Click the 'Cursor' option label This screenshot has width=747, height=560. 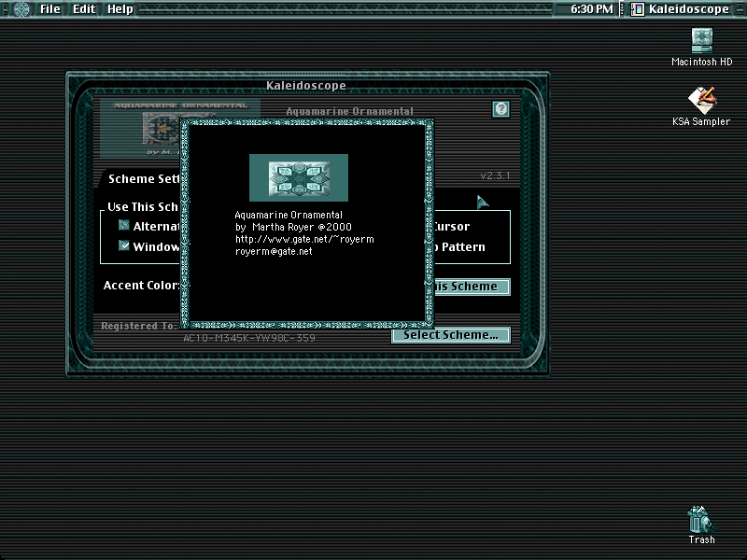click(452, 227)
